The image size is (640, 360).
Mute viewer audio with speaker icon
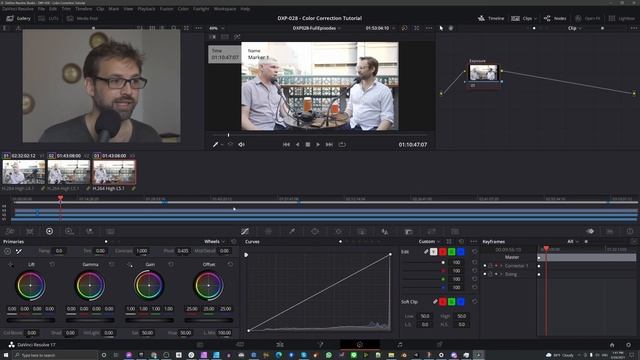click(x=241, y=144)
